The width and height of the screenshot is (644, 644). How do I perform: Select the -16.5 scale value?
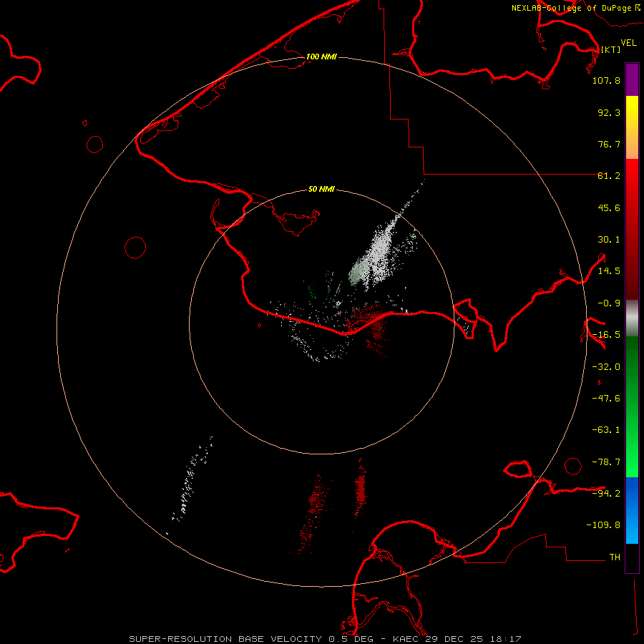[606, 335]
